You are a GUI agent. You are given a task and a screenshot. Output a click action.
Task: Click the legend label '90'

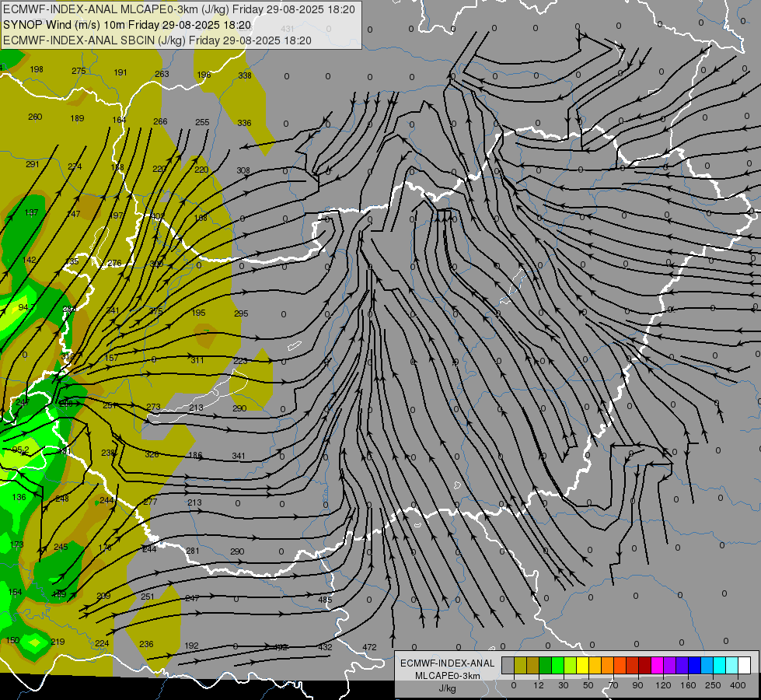point(637,685)
